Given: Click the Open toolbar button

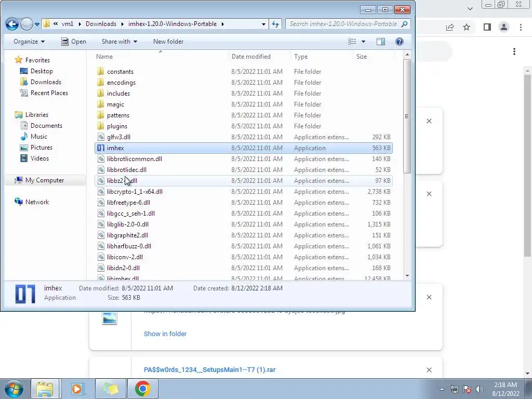Looking at the screenshot, I should [74, 42].
